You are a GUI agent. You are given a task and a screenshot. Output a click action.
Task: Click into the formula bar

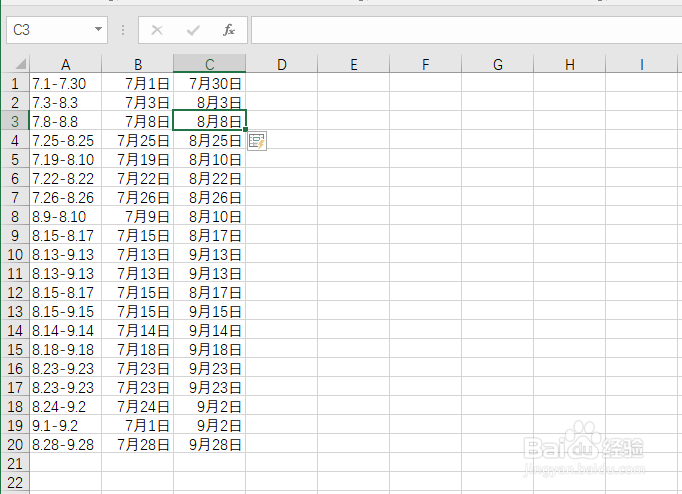coord(466,30)
